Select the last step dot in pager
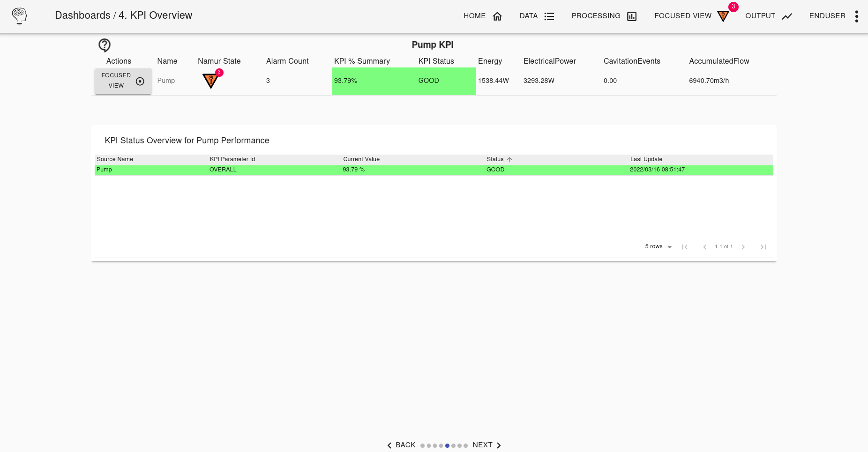The image size is (868, 452). tap(465, 446)
